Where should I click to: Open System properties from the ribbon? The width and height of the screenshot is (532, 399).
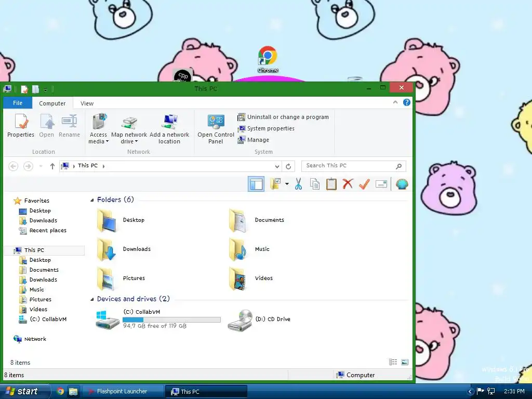click(265, 128)
